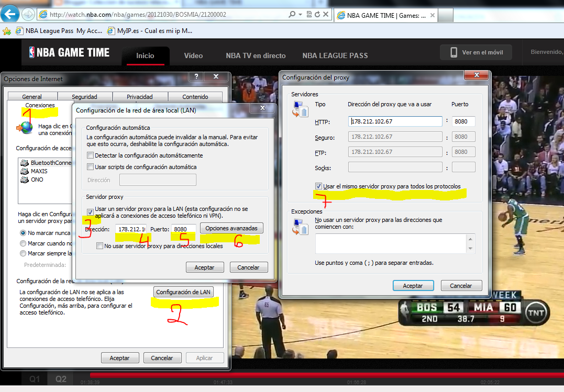Open Configuración de LAN button
Viewport: 564px width, 392px height.
tap(183, 292)
